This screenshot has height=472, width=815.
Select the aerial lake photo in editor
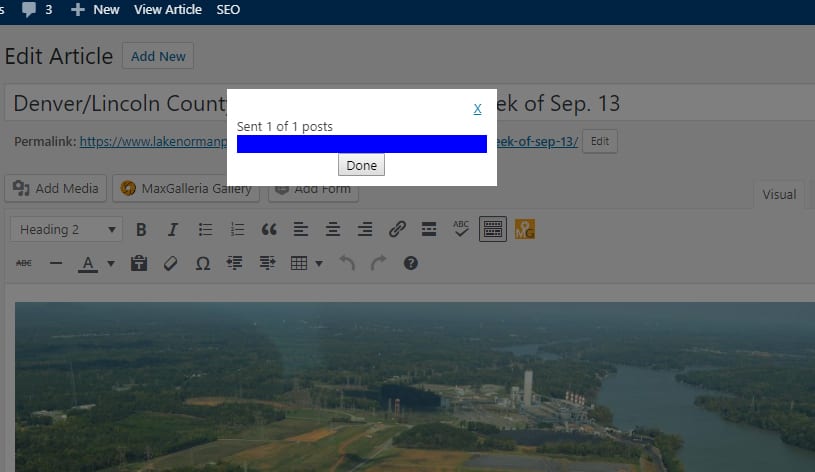tap(415, 387)
